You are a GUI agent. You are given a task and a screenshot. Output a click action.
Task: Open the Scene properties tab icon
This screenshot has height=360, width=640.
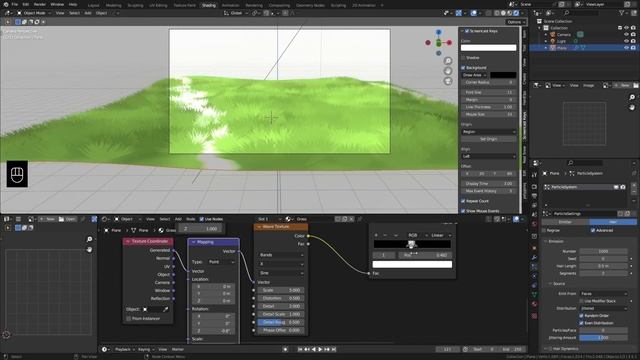pyautogui.click(x=534, y=215)
